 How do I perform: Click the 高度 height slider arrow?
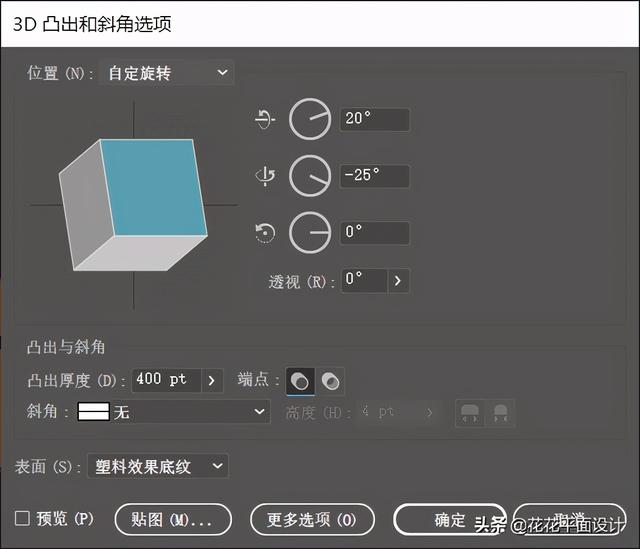tap(429, 413)
